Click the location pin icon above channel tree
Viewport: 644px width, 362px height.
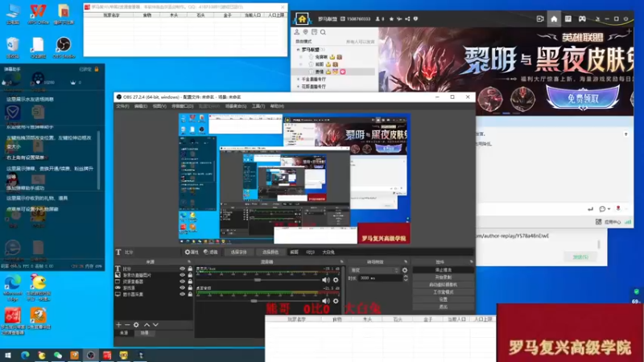pyautogui.click(x=305, y=32)
